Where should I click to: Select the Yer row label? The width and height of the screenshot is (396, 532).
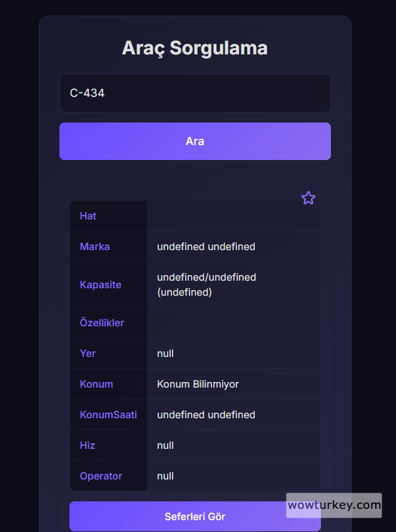click(88, 353)
